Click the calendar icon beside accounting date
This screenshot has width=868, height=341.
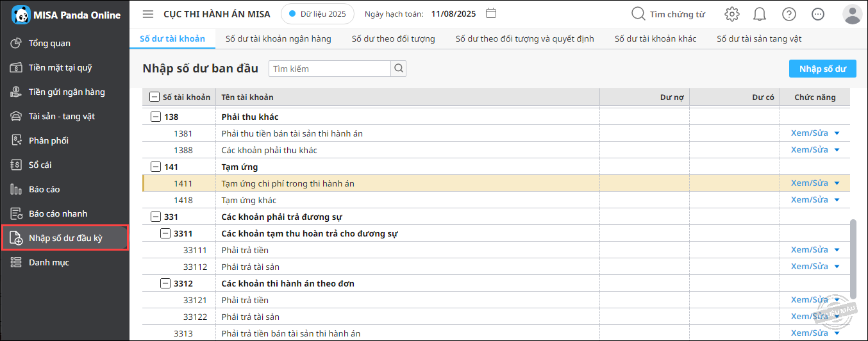[491, 13]
